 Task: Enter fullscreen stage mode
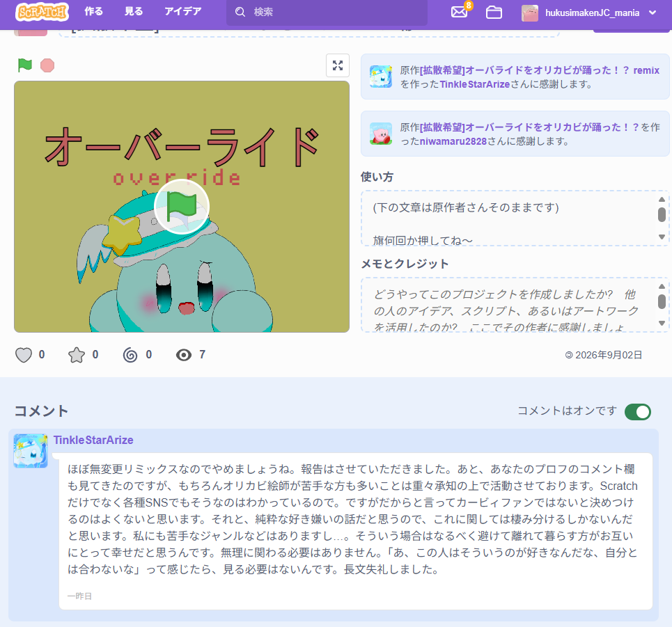338,65
